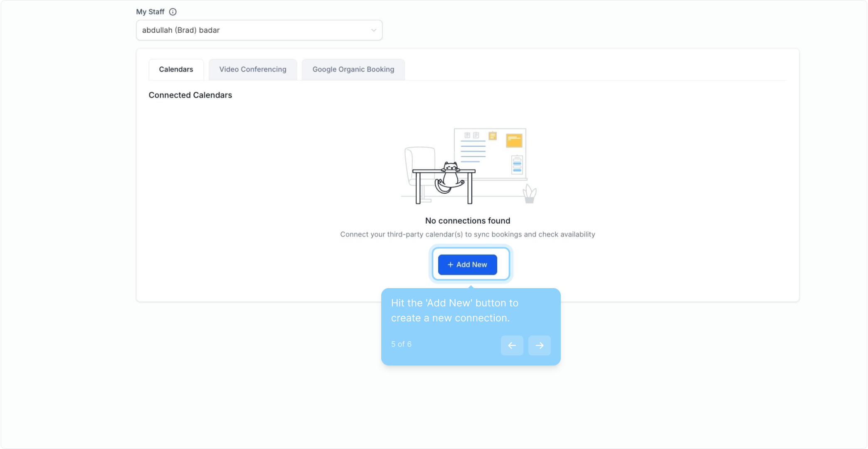Open the My Staff dropdown chevron
This screenshot has height=449, width=868.
click(x=373, y=30)
